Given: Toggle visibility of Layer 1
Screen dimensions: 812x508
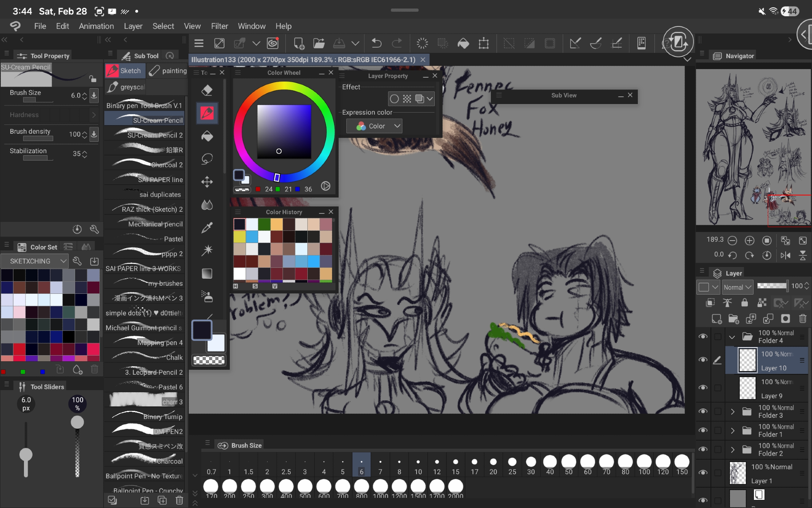Looking at the screenshot, I should click(703, 473).
